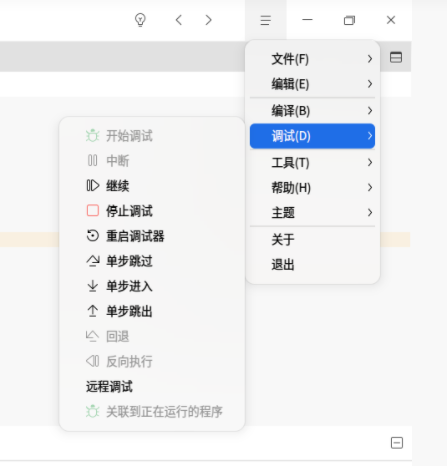
Task: Select 停止调试 to stop debugging
Action: click(x=152, y=211)
